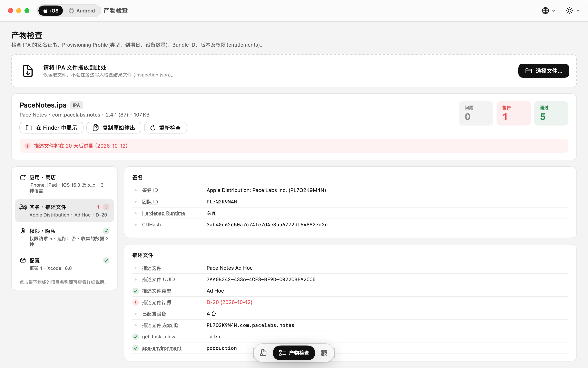
Task: Click the QR code icon in bottom bar
Action: [324, 353]
